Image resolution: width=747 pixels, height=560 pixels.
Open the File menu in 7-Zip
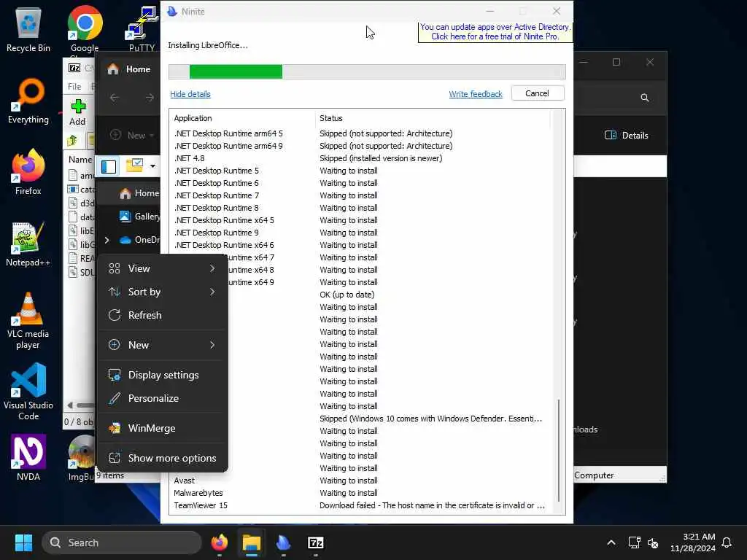(x=74, y=87)
